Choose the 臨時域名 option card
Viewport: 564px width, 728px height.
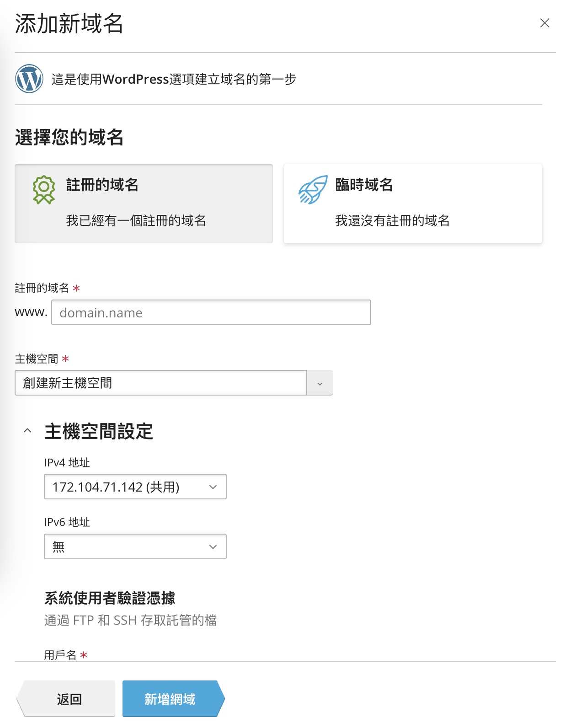412,203
